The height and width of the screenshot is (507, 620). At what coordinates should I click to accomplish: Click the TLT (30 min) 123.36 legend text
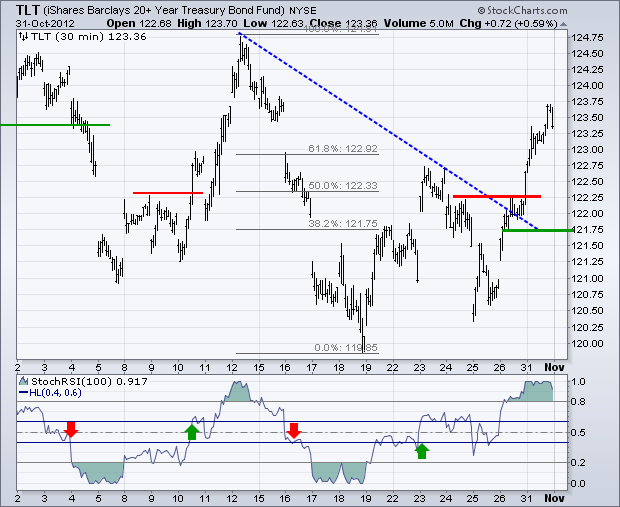[89, 37]
